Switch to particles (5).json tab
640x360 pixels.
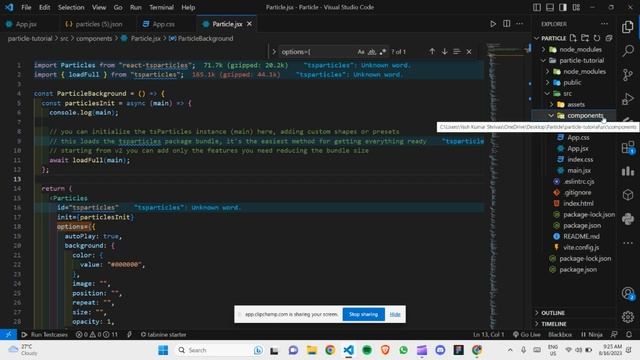99,24
